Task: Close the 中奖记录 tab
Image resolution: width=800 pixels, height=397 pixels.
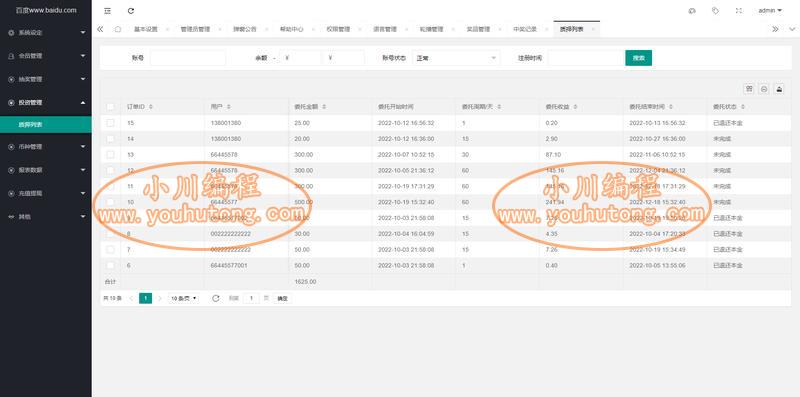Action: 546,30
